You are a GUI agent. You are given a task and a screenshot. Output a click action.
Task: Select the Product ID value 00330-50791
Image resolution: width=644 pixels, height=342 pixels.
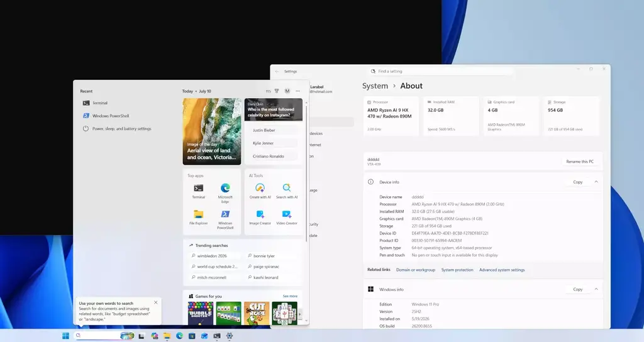[x=436, y=241]
